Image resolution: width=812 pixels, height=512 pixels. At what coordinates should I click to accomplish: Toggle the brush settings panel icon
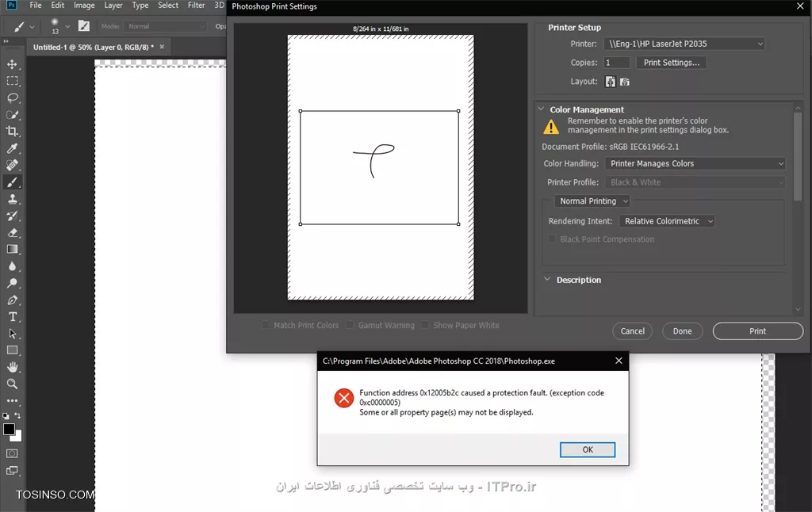pos(84,25)
